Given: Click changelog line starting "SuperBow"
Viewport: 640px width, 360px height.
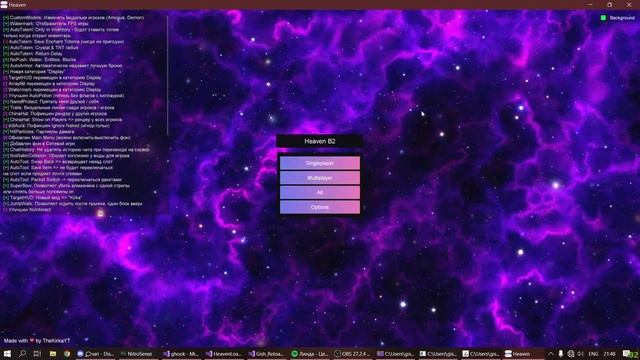Looking at the screenshot, I should [66, 186].
